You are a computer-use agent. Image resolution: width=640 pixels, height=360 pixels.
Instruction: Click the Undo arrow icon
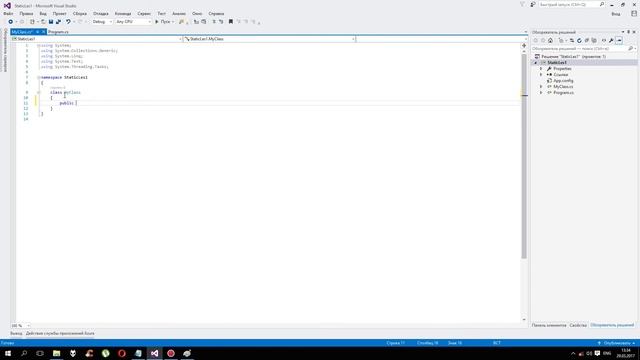[x=68, y=22]
